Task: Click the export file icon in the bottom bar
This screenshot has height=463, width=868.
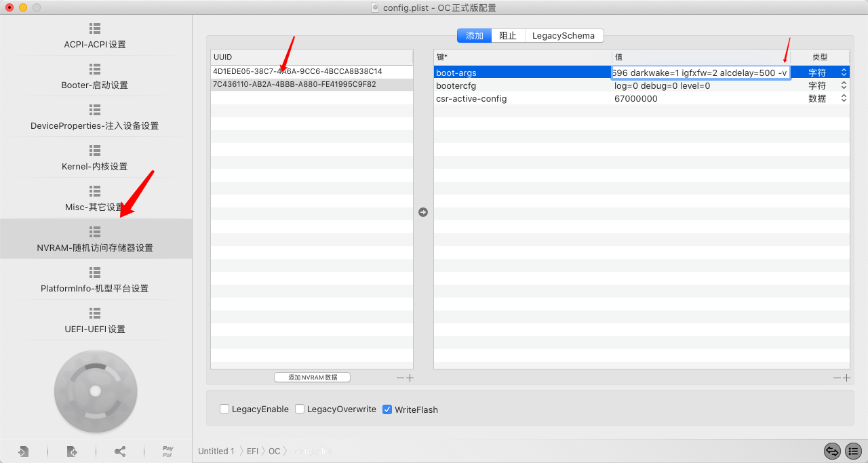Action: [x=72, y=451]
